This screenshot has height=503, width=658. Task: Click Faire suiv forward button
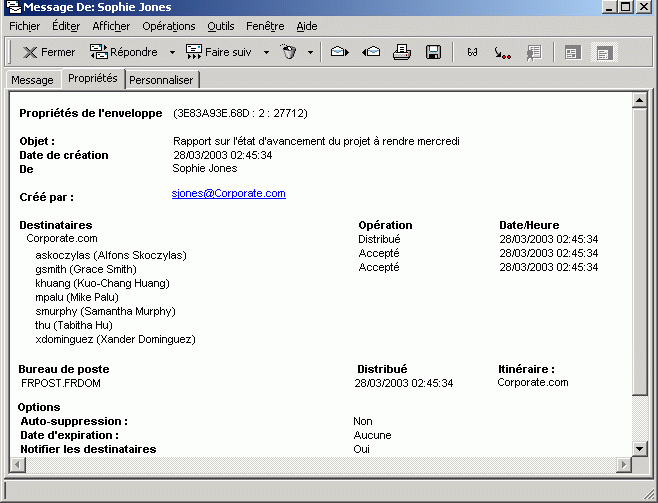click(218, 52)
